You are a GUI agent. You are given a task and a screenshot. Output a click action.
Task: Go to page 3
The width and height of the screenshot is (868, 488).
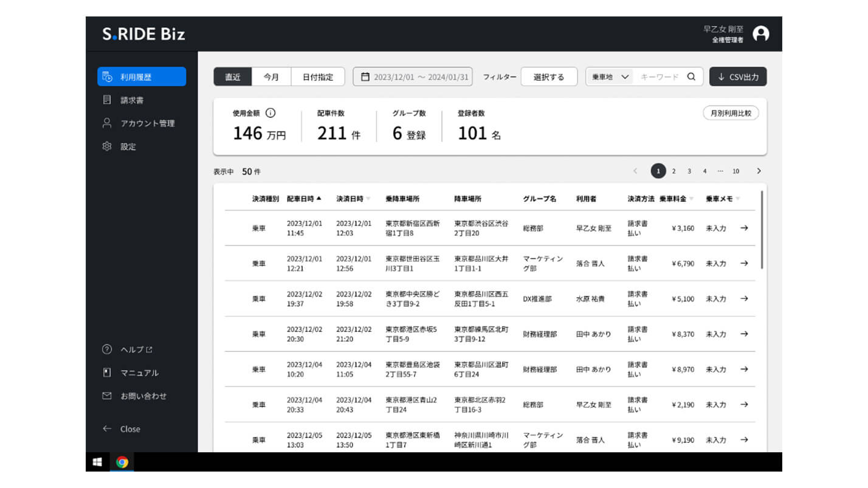(x=689, y=171)
